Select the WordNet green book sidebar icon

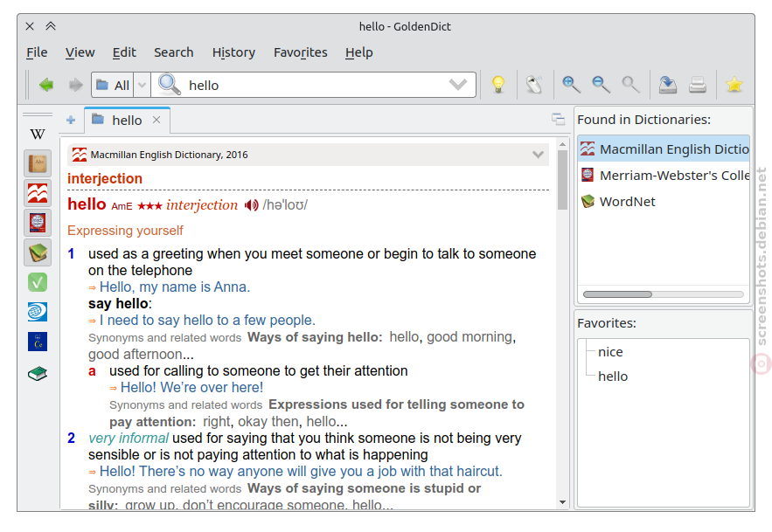point(38,252)
